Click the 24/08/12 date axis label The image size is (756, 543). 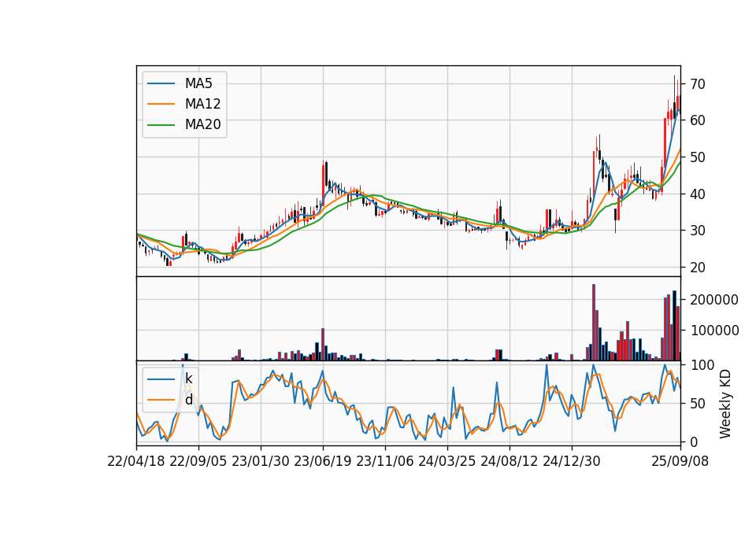510,461
